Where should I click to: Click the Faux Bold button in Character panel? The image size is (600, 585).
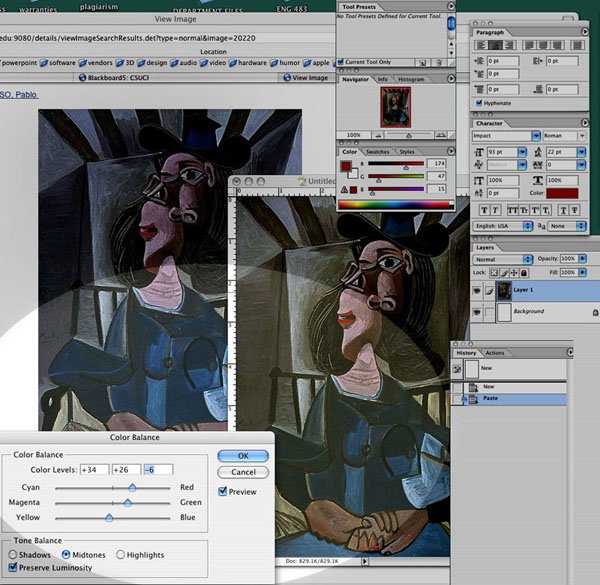pyautogui.click(x=484, y=210)
